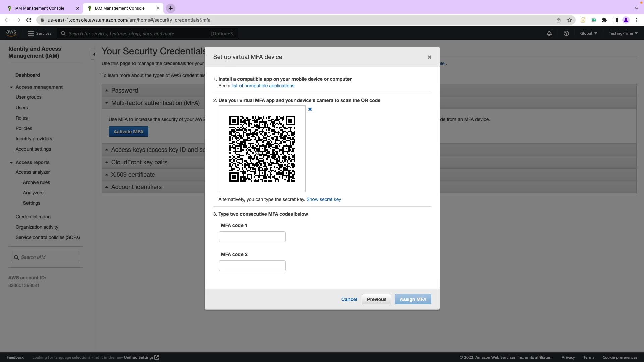Click the browser bookmark star icon
The image size is (644, 362).
click(x=570, y=20)
